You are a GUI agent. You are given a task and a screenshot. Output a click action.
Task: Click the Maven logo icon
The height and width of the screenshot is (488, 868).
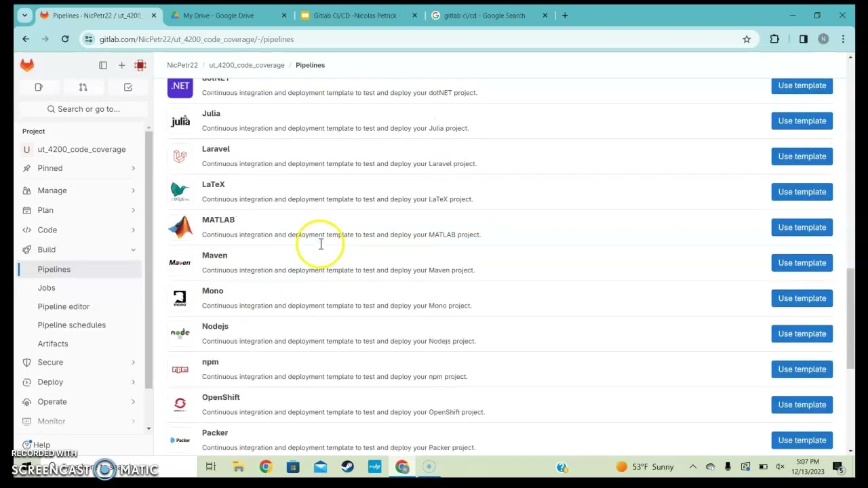[180, 263]
